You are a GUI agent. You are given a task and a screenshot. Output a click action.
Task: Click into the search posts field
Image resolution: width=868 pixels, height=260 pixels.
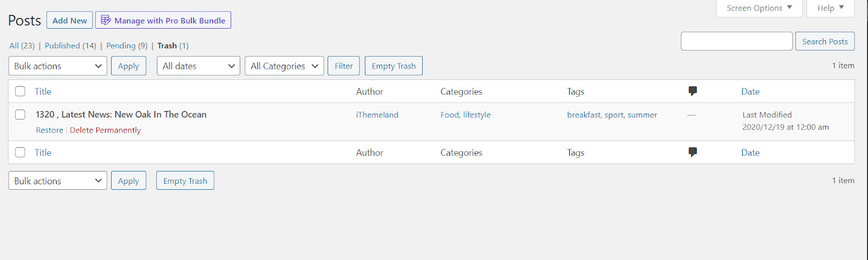point(737,41)
